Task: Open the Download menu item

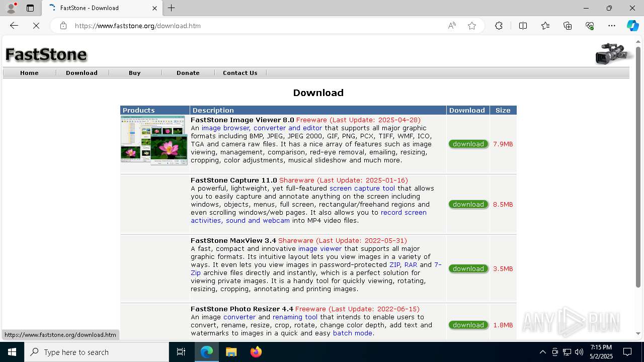Action: [x=82, y=73]
